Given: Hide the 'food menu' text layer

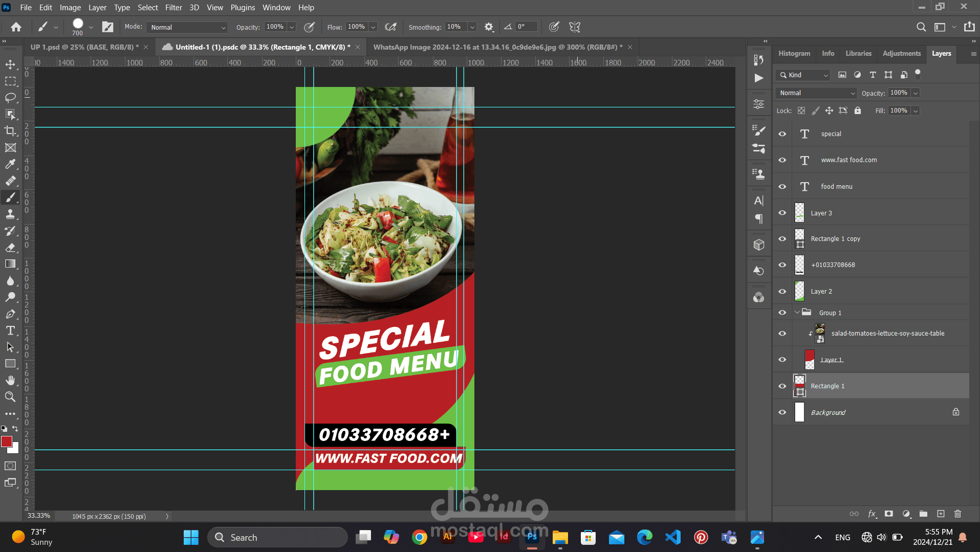Looking at the screenshot, I should pyautogui.click(x=782, y=187).
